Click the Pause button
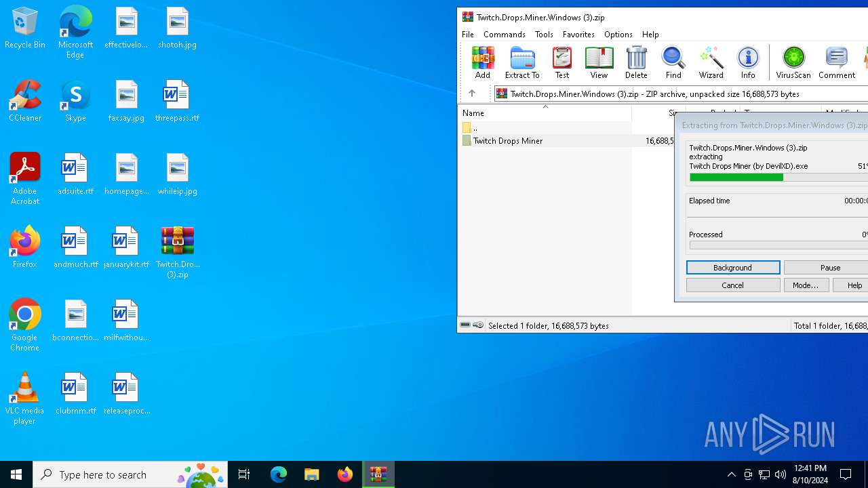Image resolution: width=868 pixels, height=488 pixels. coord(826,268)
